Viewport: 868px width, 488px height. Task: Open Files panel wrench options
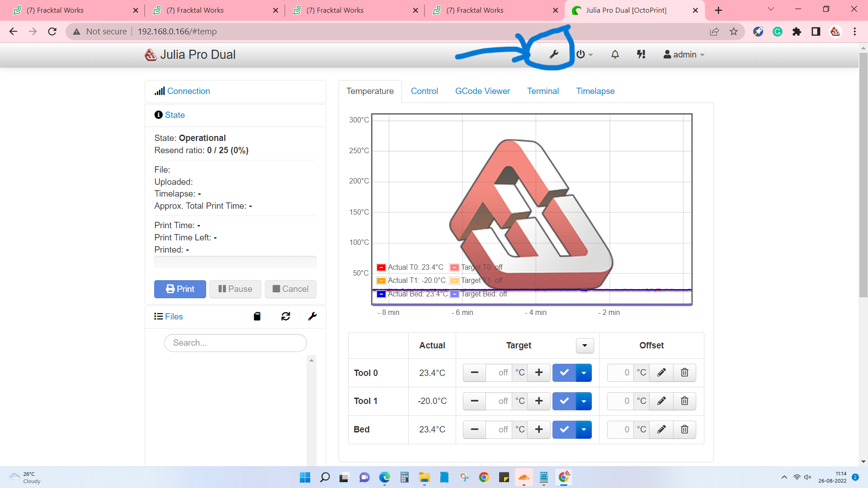coord(312,316)
